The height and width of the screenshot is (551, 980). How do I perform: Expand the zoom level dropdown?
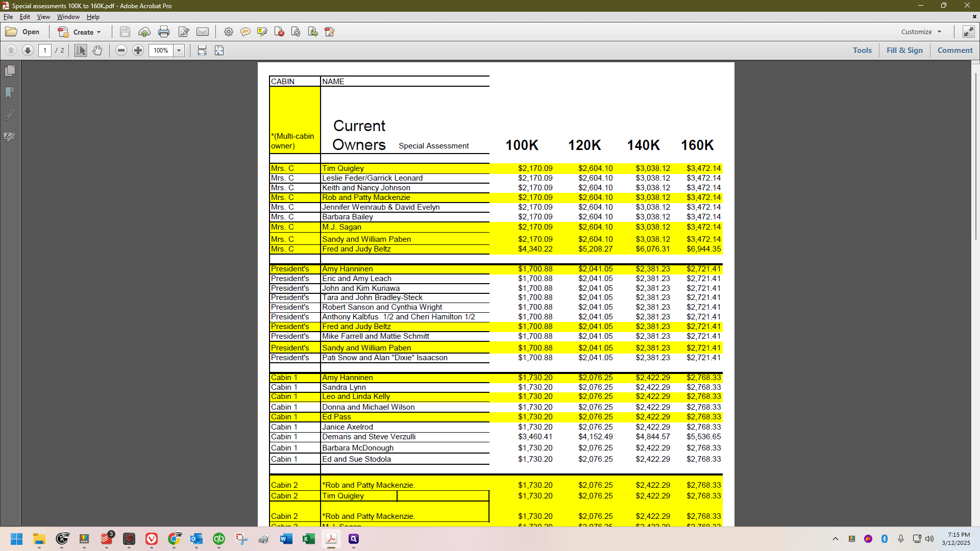(x=179, y=51)
